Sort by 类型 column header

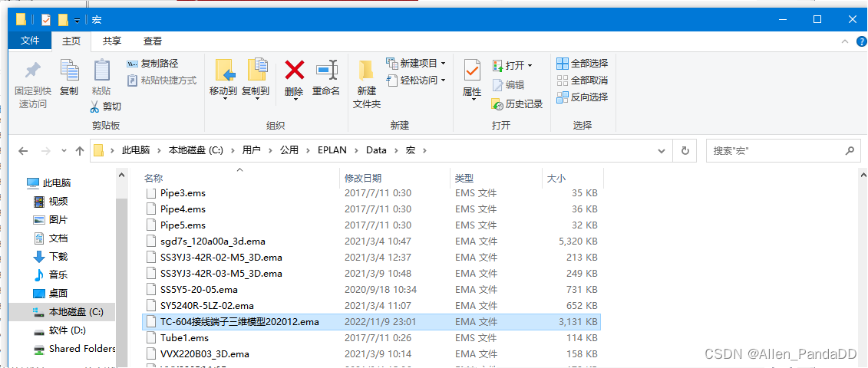point(464,178)
